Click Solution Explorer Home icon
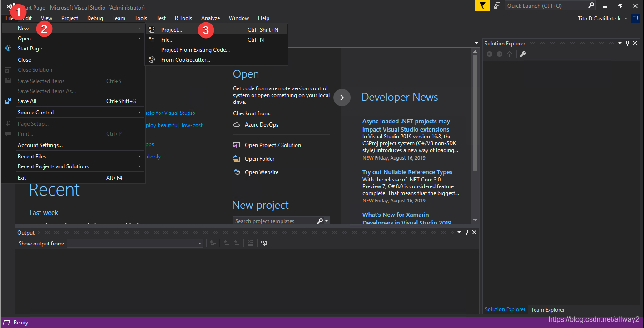644x328 pixels. [x=510, y=54]
